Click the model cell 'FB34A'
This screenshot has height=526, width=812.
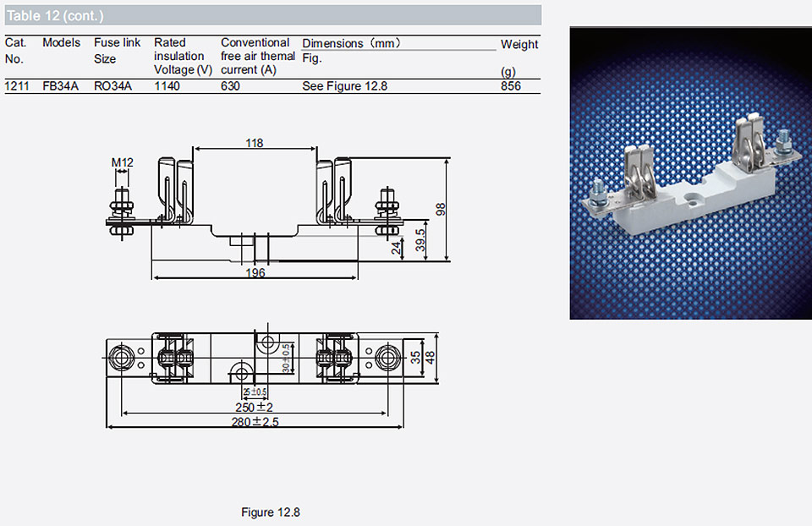[x=60, y=86]
